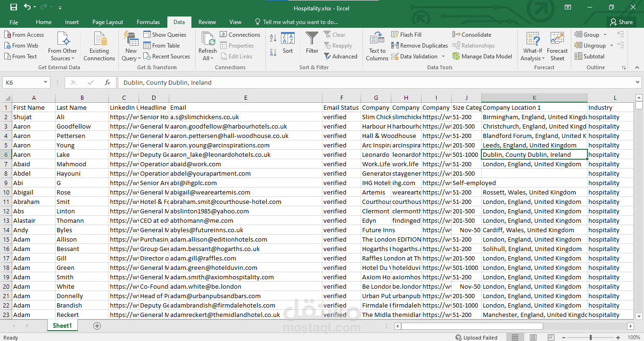Click the Zoom In plus button
The width and height of the screenshot is (644, 341).
click(x=617, y=337)
